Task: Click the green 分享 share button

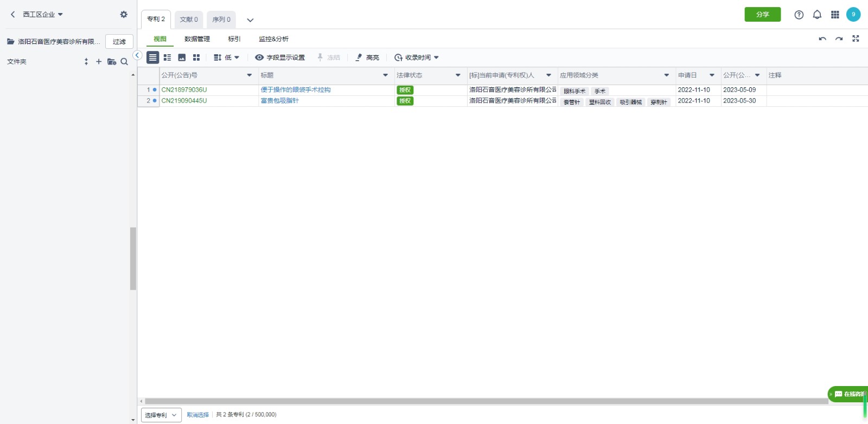Action: click(x=763, y=15)
